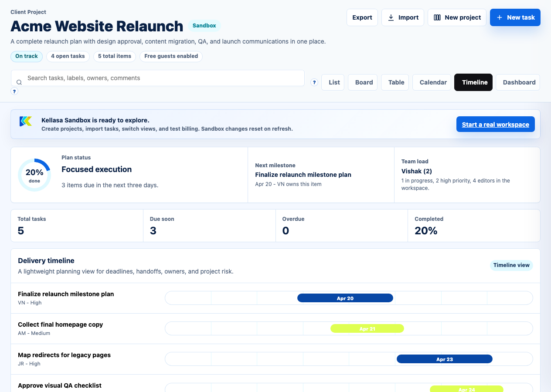The image size is (551, 392).
Task: Click the download icon on Import button
Action: click(x=391, y=17)
